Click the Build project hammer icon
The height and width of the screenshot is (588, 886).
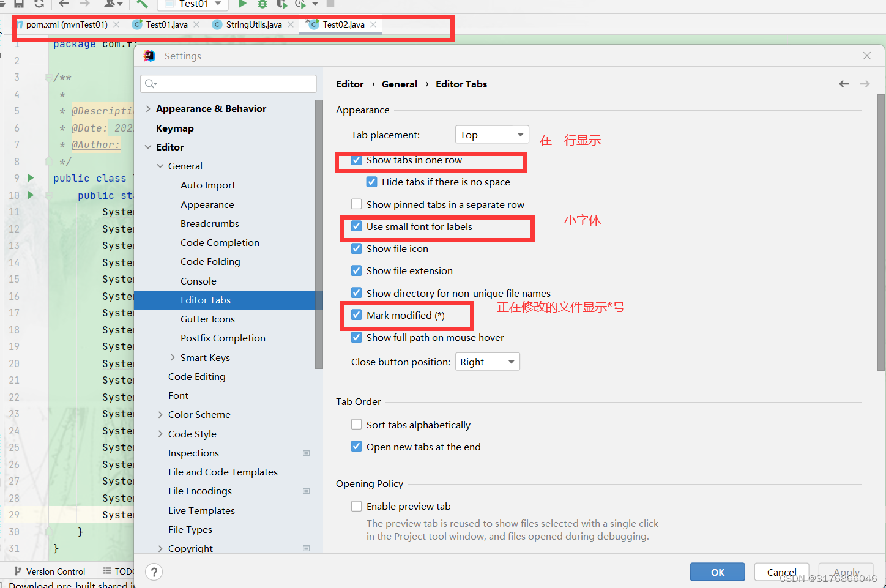[142, 3]
